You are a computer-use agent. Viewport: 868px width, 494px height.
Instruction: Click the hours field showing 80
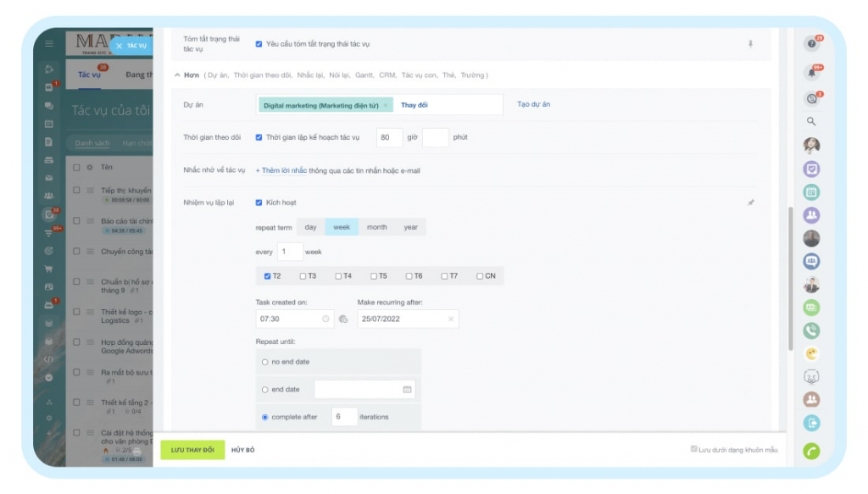pos(389,137)
